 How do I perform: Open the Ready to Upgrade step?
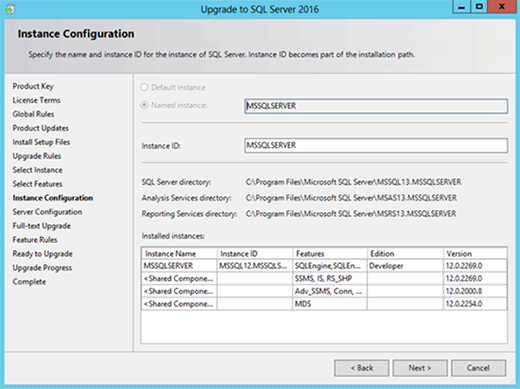pos(43,254)
